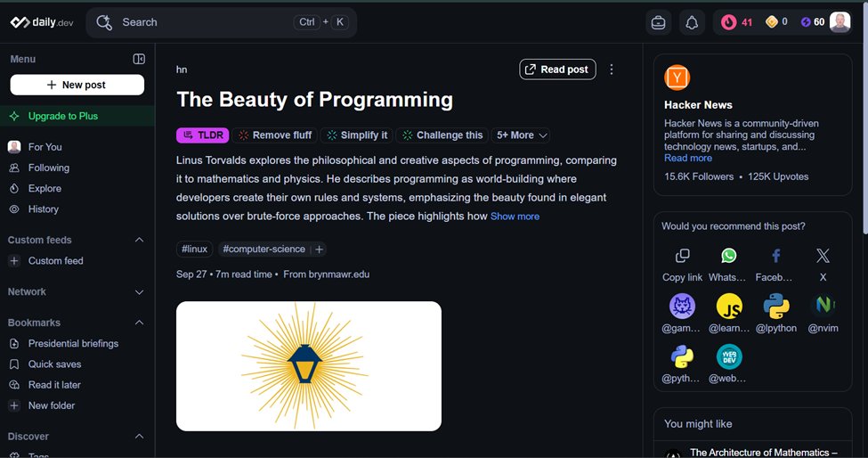Viewport: 868px width, 458px height.
Task: Click Simplify it
Action: [357, 135]
